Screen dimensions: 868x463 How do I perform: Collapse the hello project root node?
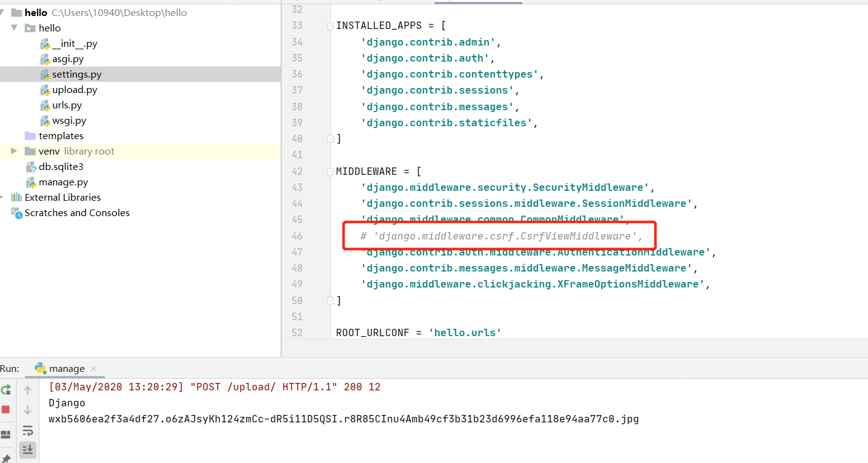[3, 12]
